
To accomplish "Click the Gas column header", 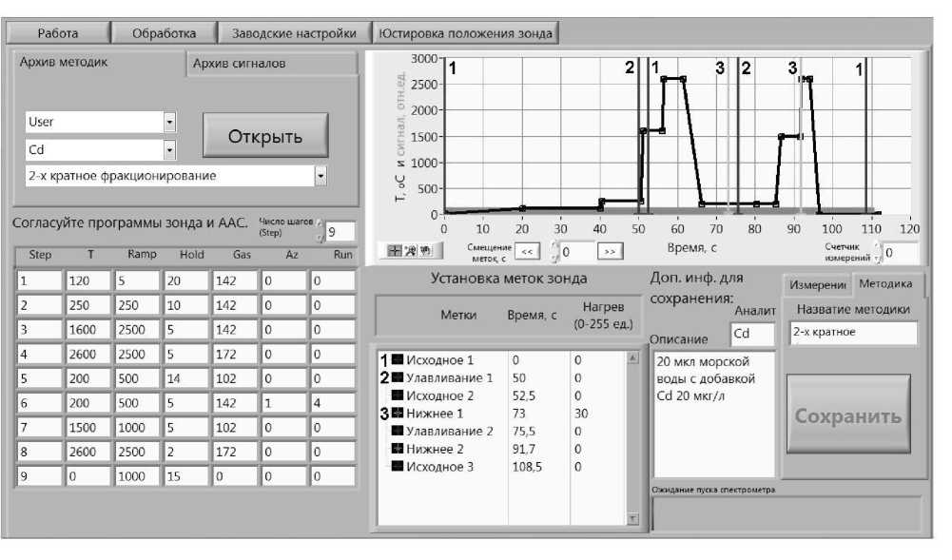I will coord(242,254).
